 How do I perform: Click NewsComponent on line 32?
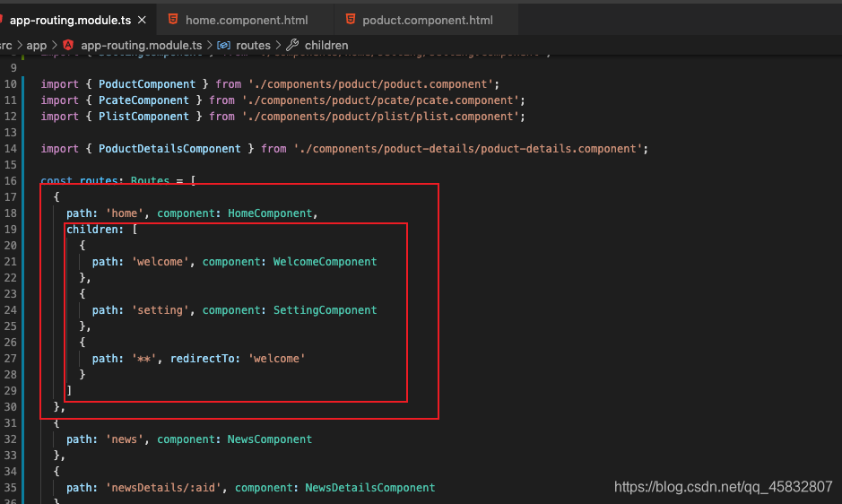pyautogui.click(x=270, y=439)
